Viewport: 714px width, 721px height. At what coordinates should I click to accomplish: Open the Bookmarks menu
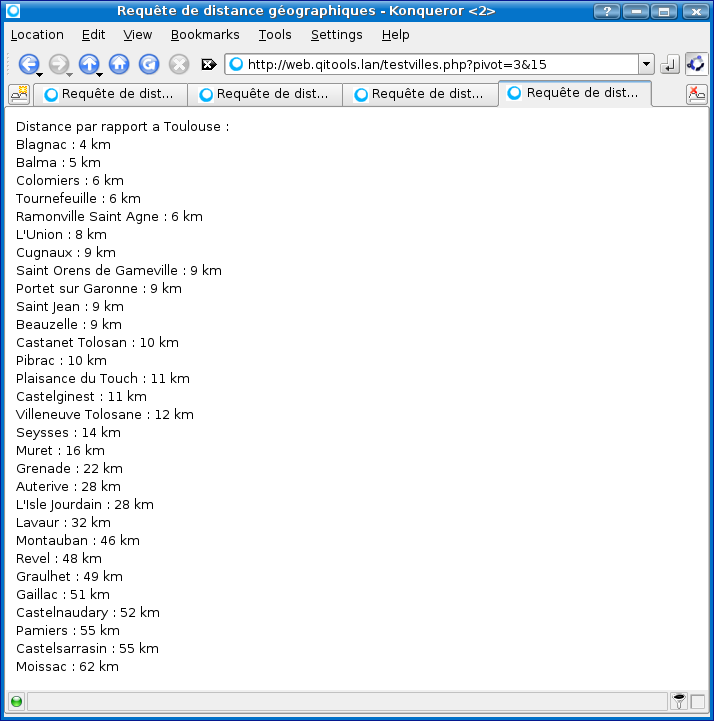(x=205, y=34)
